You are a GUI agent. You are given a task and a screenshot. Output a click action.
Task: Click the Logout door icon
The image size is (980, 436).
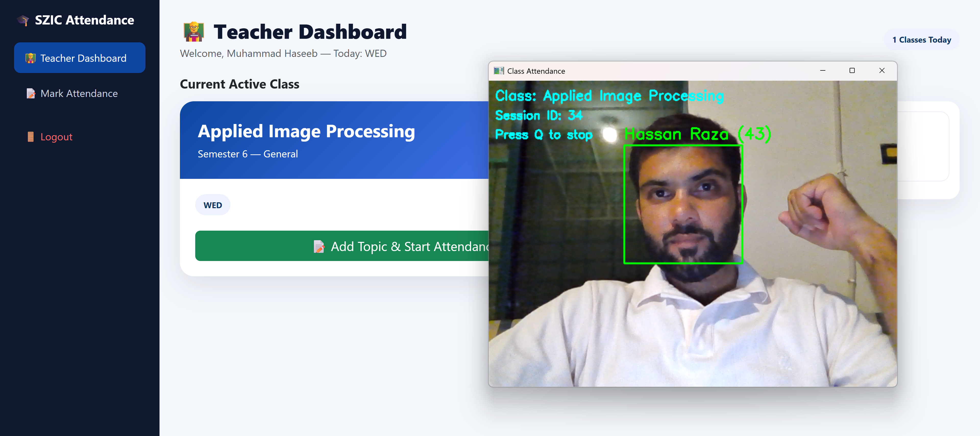coord(30,137)
